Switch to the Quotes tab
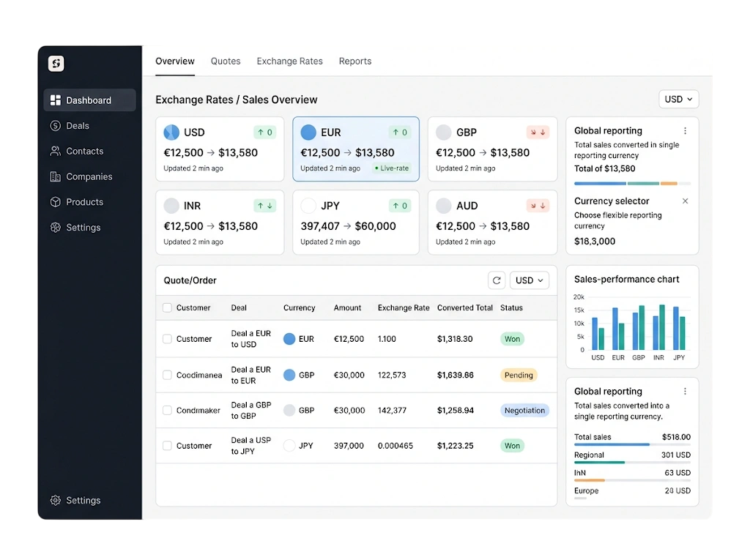This screenshot has width=750, height=560. pos(226,61)
